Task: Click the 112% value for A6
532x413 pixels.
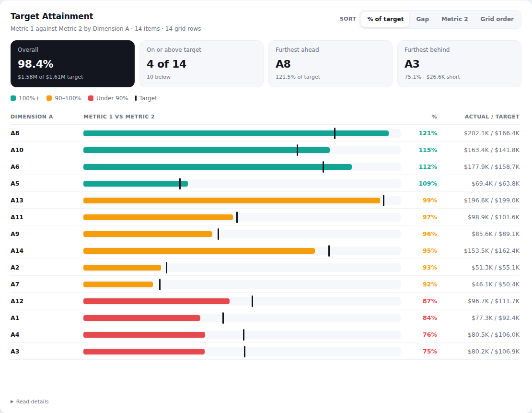Action: [x=428, y=167]
